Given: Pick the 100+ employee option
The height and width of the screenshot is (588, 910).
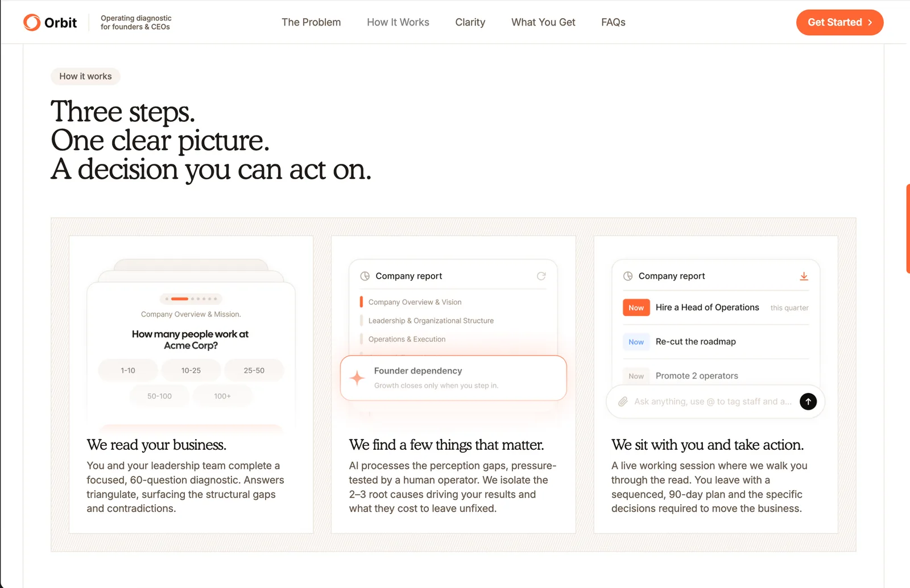Looking at the screenshot, I should pyautogui.click(x=222, y=396).
